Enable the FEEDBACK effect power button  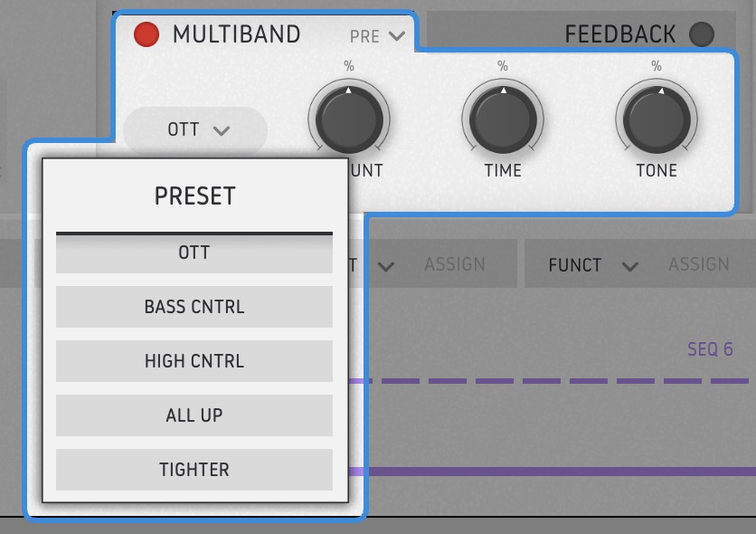coord(701,34)
